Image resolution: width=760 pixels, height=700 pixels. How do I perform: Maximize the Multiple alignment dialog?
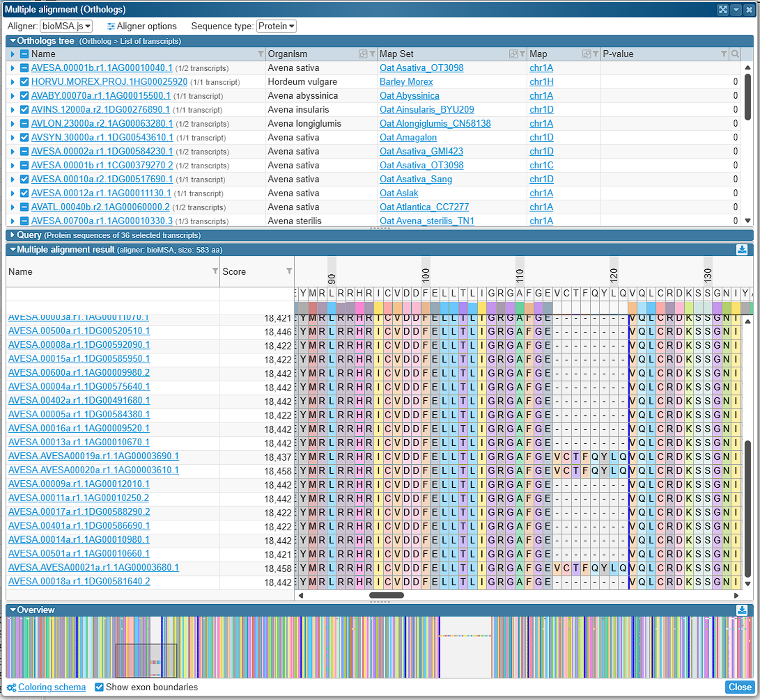pyautogui.click(x=723, y=9)
